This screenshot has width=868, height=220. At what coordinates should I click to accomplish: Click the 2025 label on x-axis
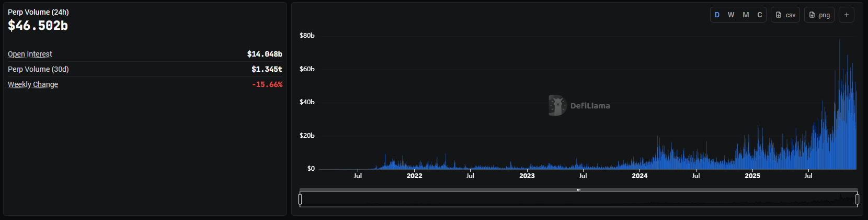point(752,176)
